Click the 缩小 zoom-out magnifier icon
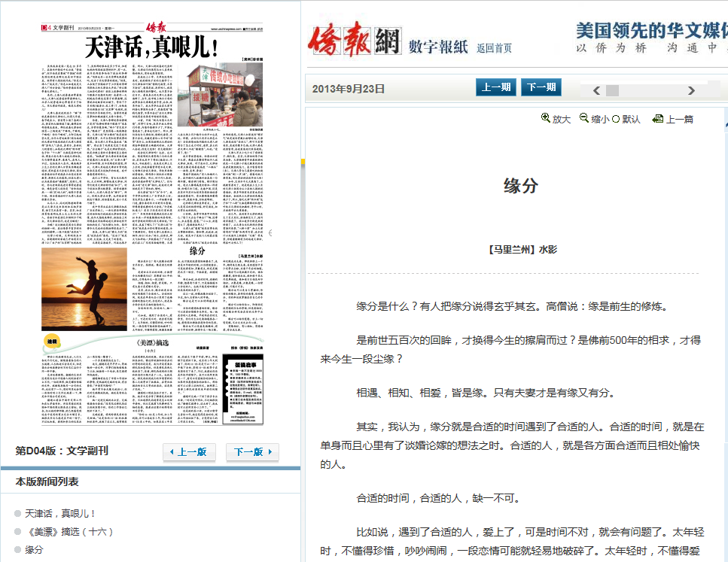Screen dimensions: 728x562 pyautogui.click(x=583, y=118)
